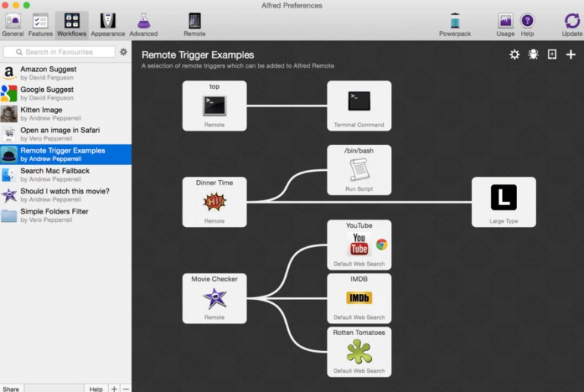The height and width of the screenshot is (392, 584).
Task: Open workflow settings gear in canvas header
Action: pos(514,55)
